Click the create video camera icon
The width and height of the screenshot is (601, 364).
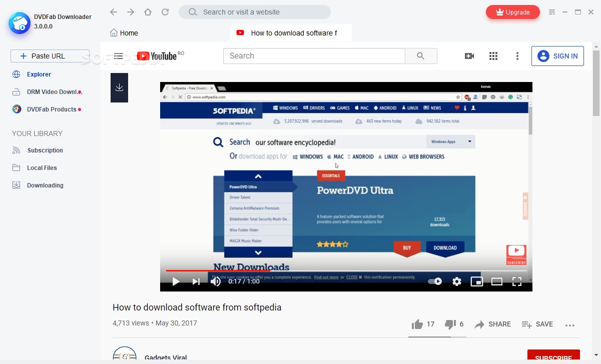(469, 56)
